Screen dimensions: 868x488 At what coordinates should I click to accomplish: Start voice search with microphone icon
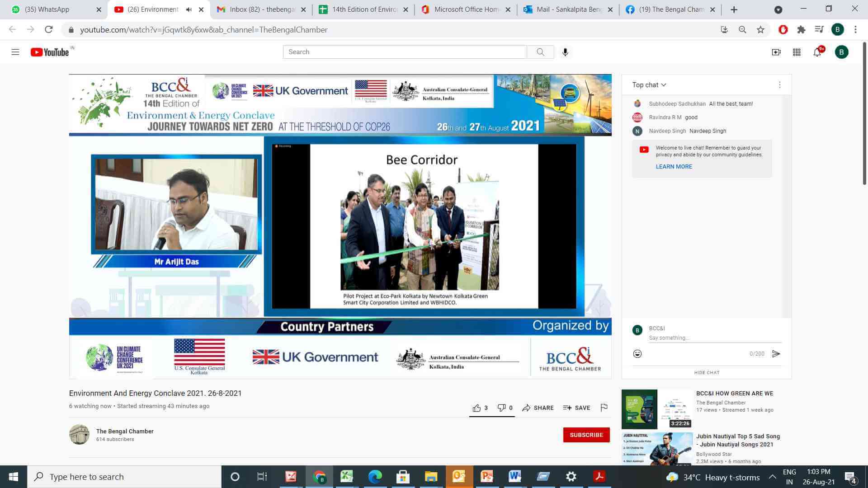(565, 52)
